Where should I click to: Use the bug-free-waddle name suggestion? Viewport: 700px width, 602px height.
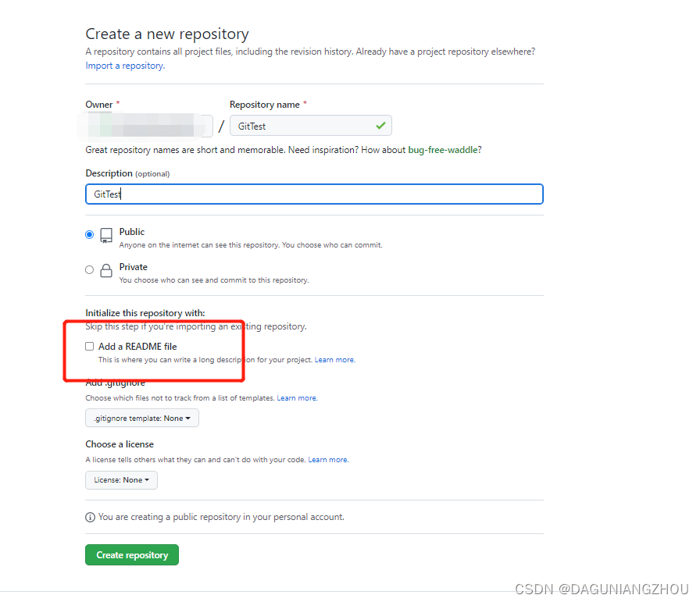pos(443,150)
